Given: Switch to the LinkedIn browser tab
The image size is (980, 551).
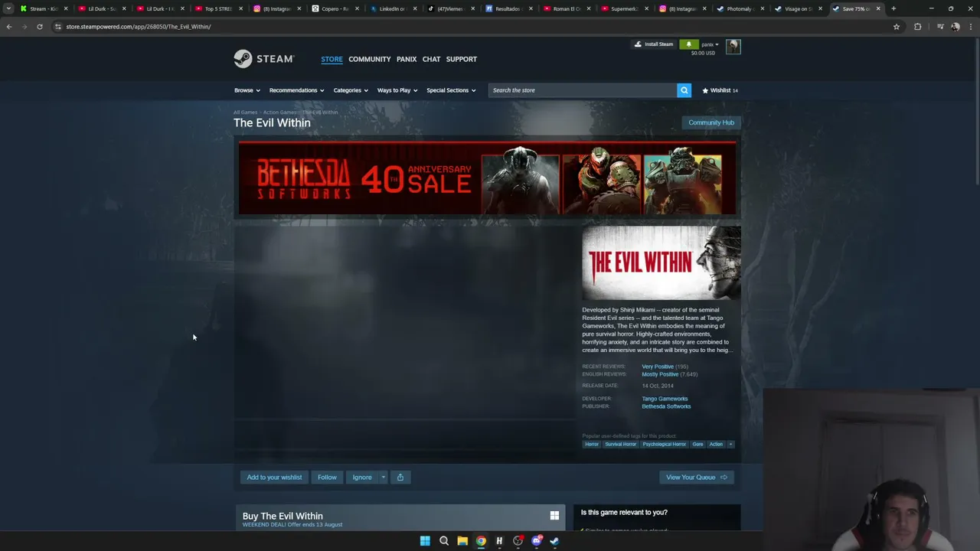Looking at the screenshot, I should coord(393,8).
